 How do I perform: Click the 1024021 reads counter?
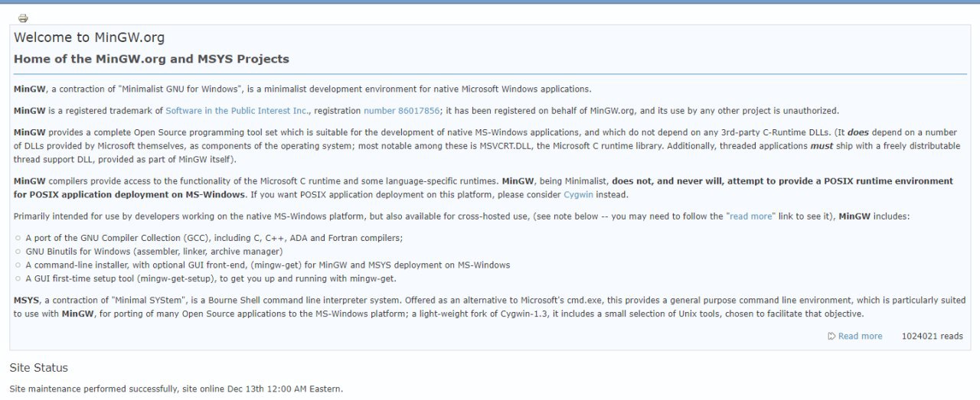point(932,337)
